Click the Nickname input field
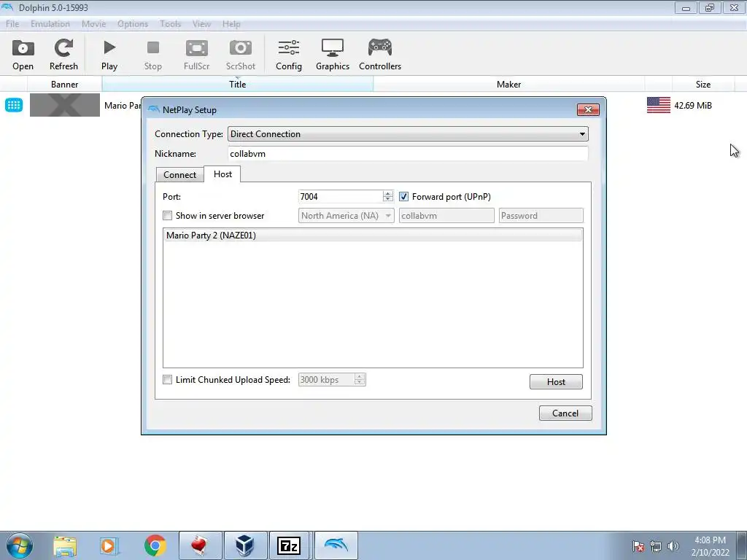This screenshot has height=560, width=747. coord(408,154)
